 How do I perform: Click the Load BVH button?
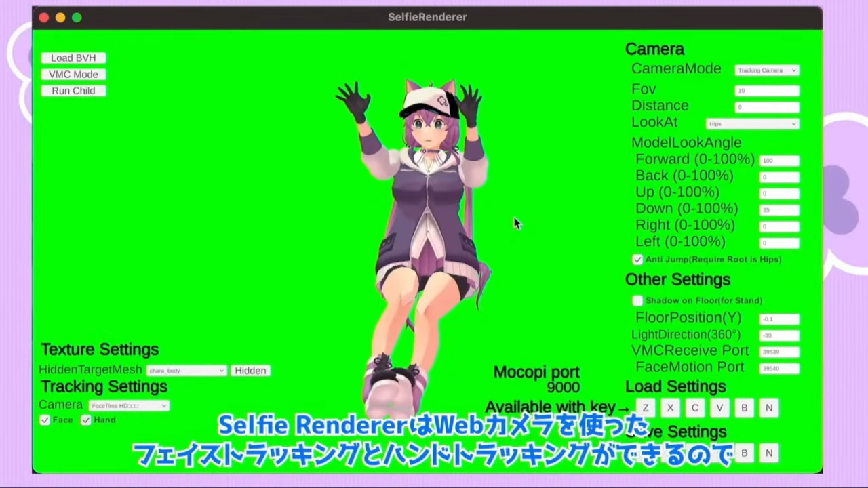point(73,58)
